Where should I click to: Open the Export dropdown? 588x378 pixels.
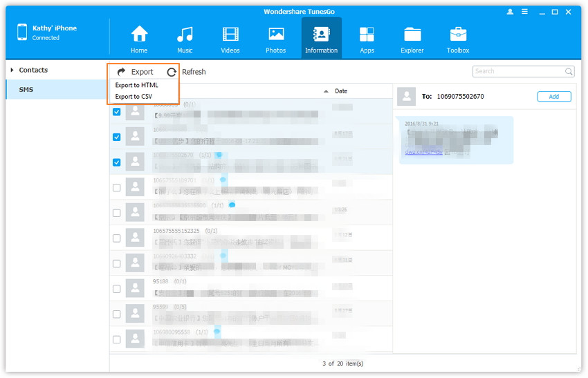(x=135, y=71)
